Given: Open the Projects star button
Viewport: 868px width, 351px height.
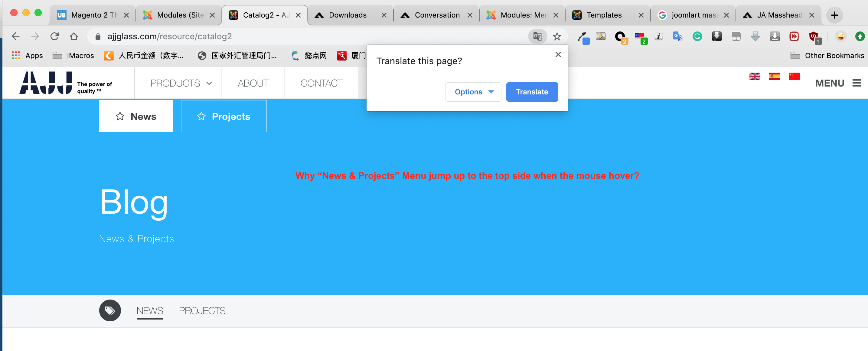Looking at the screenshot, I should pyautogui.click(x=224, y=116).
